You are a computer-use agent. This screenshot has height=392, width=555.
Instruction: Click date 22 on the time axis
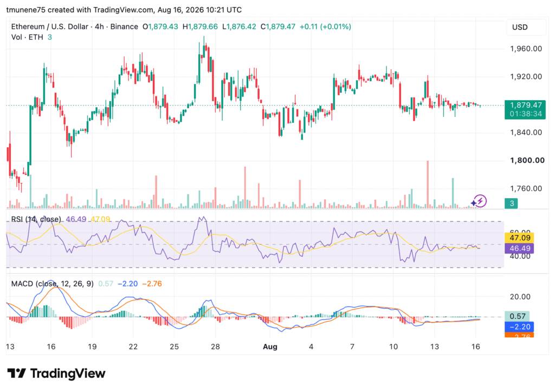(133, 347)
